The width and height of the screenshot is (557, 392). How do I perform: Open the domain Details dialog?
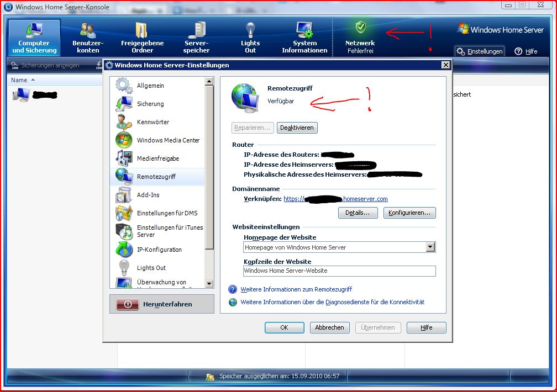[x=358, y=213]
